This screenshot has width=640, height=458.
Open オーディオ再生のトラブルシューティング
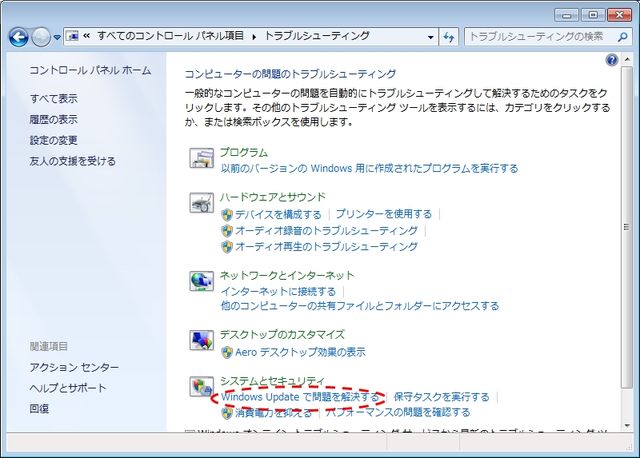(x=327, y=247)
